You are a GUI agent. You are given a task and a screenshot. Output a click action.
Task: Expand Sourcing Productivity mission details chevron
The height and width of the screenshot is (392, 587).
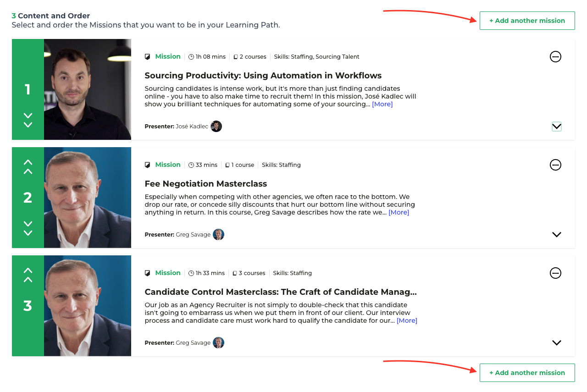pyautogui.click(x=557, y=127)
